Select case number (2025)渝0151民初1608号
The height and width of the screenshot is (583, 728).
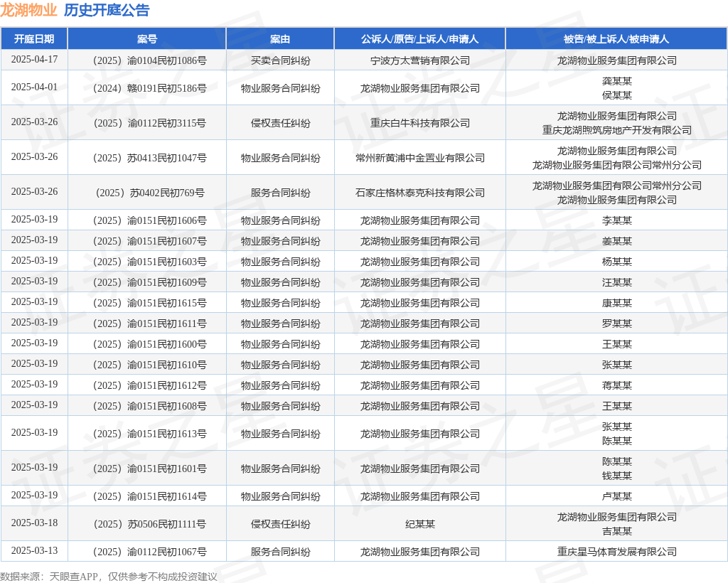pyautogui.click(x=149, y=406)
